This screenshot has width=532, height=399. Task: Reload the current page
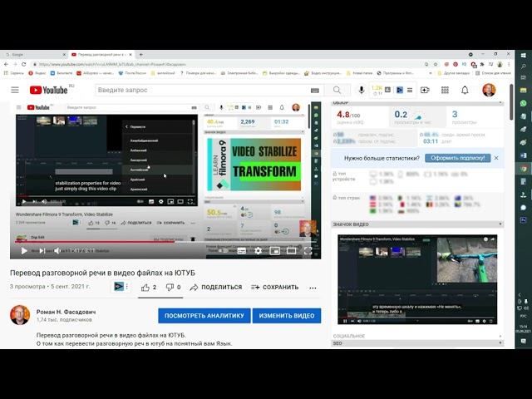(24, 64)
